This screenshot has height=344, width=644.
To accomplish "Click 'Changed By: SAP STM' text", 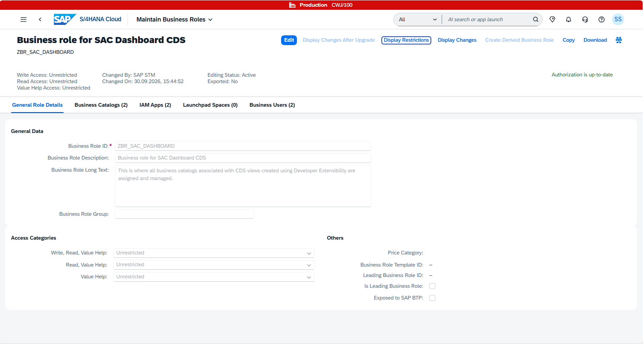I will 129,75.
